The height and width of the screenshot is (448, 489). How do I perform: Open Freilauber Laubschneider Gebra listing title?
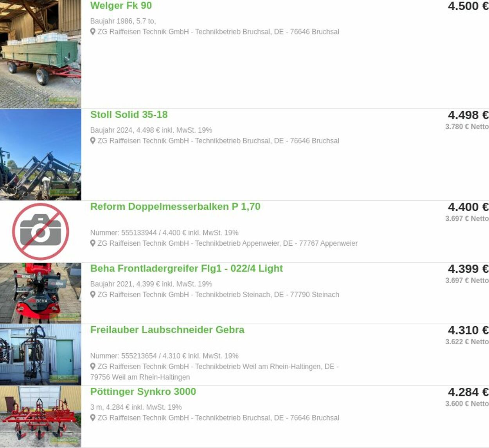coord(167,330)
